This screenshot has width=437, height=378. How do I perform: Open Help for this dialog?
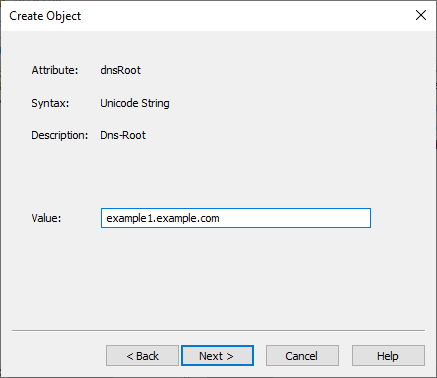tap(388, 356)
